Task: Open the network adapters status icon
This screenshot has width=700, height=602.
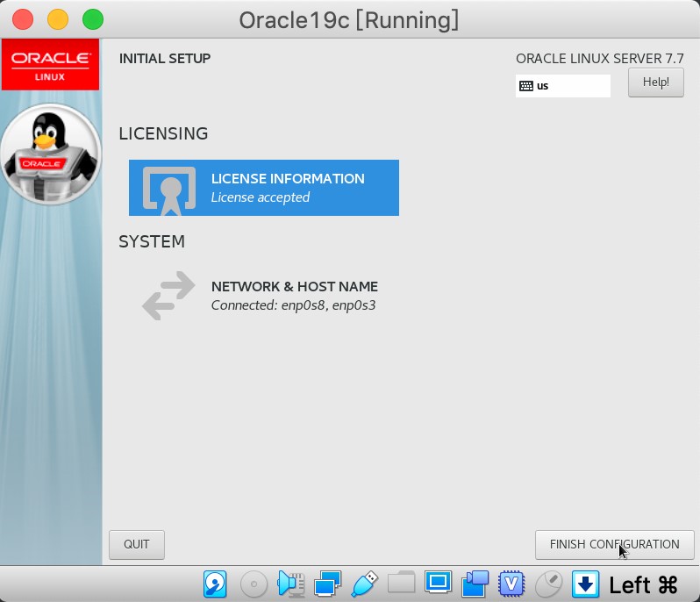Action: click(328, 584)
